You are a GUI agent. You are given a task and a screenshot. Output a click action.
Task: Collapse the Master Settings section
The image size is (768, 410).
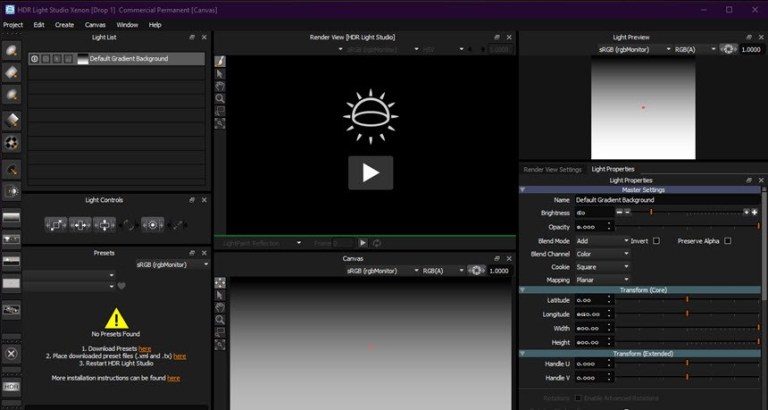(x=522, y=190)
